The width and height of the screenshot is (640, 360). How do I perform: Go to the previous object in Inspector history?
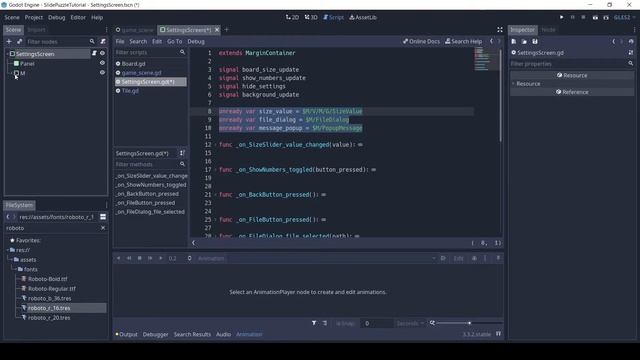(x=613, y=42)
